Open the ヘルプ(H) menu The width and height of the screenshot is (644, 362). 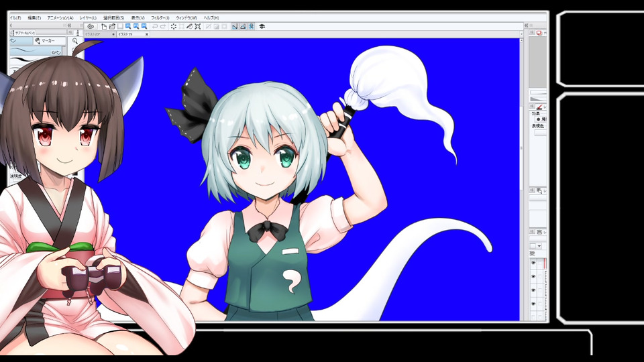(211, 18)
